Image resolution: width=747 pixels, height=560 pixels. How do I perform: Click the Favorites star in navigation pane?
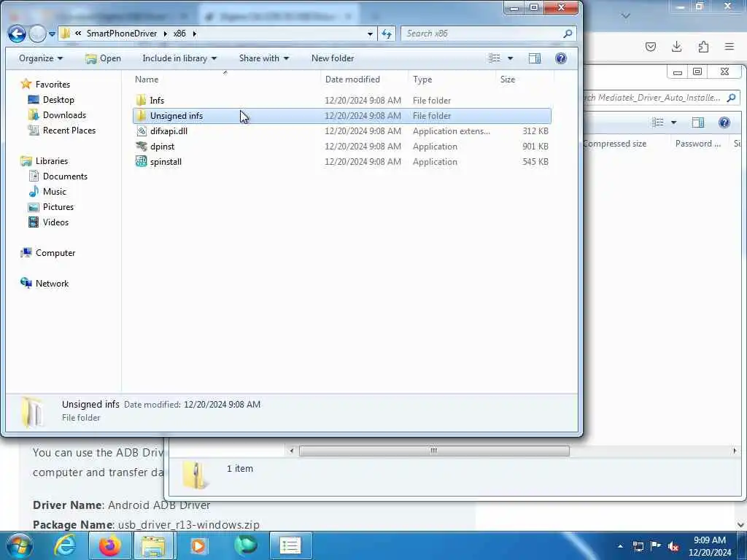tap(26, 85)
